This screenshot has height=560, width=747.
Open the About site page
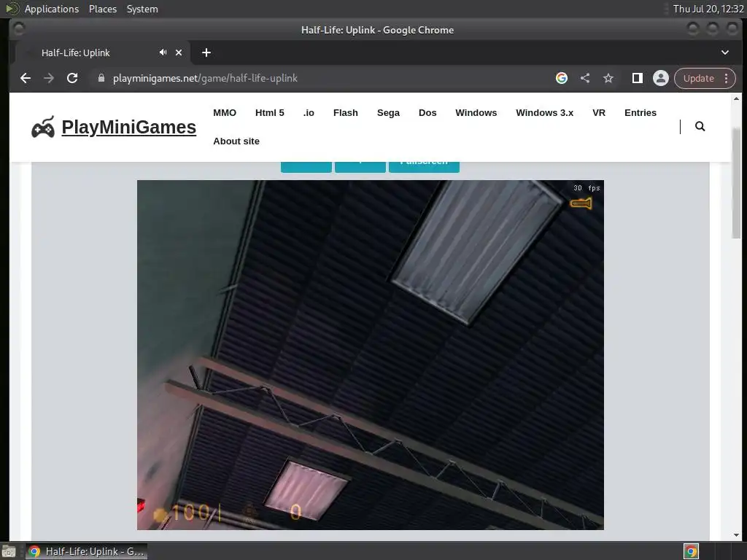[236, 141]
